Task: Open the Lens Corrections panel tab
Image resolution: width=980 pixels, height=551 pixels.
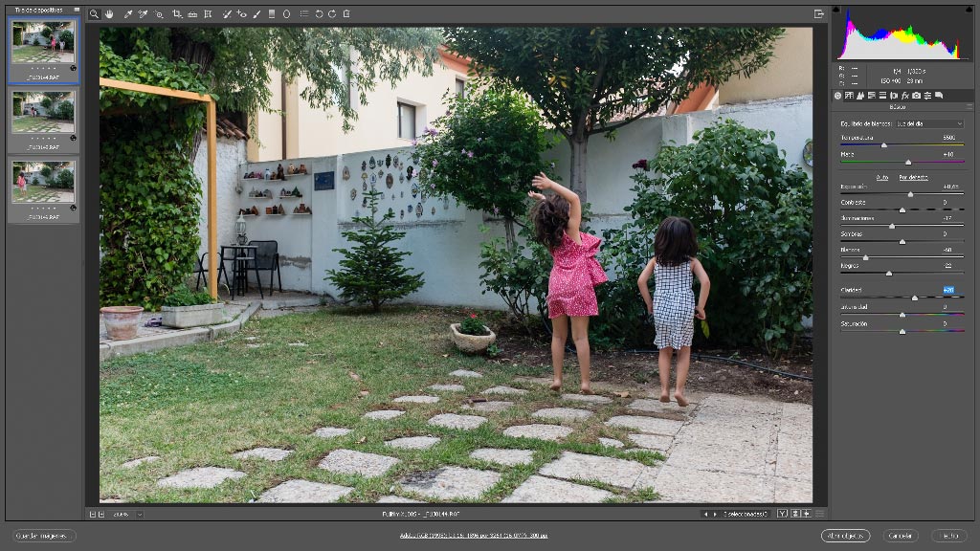Action: click(x=894, y=96)
